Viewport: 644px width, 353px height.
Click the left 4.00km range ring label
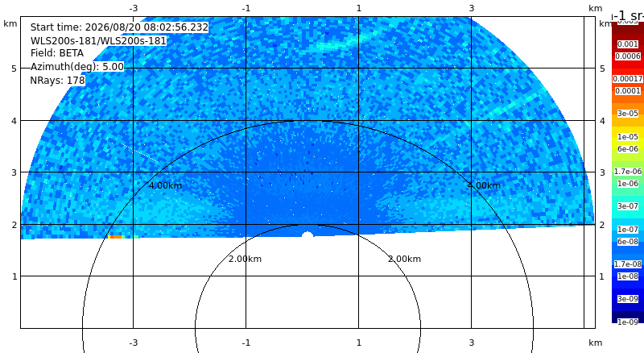[x=165, y=185]
